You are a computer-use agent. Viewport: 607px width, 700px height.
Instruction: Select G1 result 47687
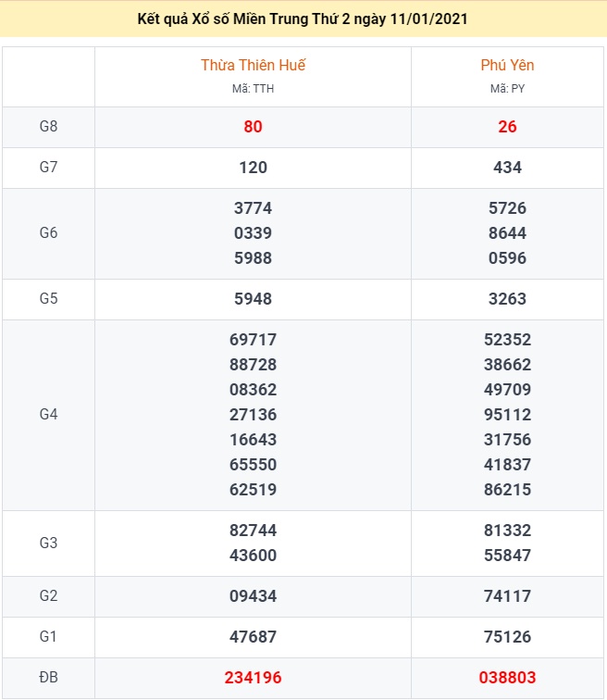pyautogui.click(x=253, y=637)
